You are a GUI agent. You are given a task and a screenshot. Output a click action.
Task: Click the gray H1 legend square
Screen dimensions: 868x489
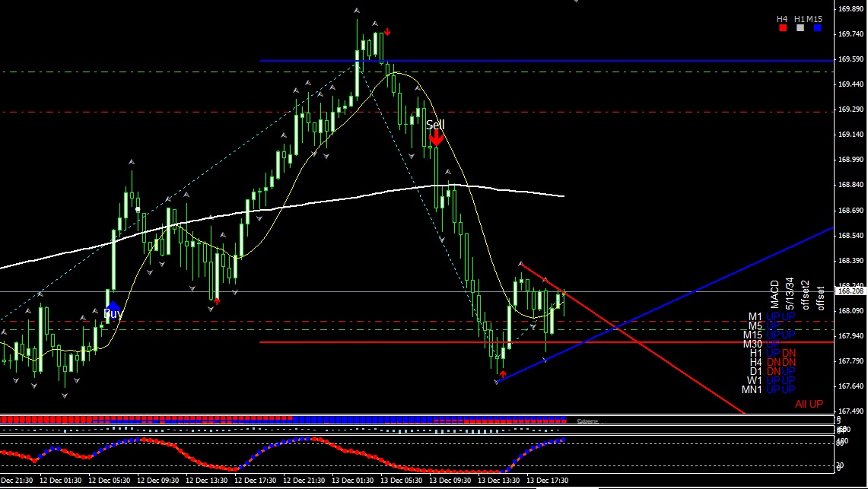click(800, 27)
